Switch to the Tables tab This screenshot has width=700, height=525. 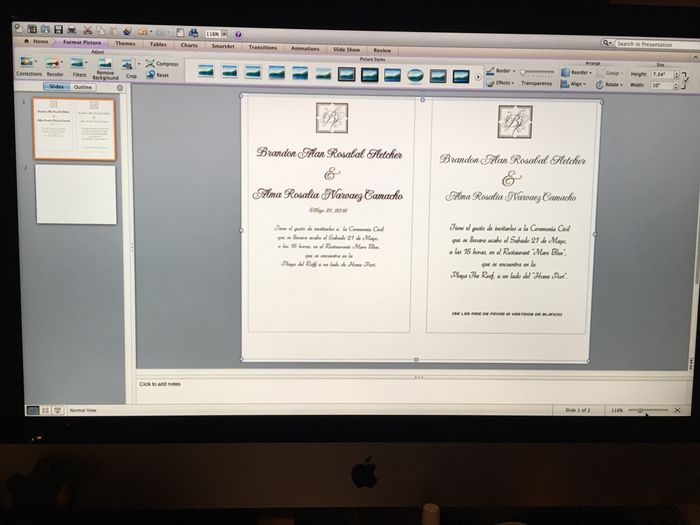pos(158,44)
